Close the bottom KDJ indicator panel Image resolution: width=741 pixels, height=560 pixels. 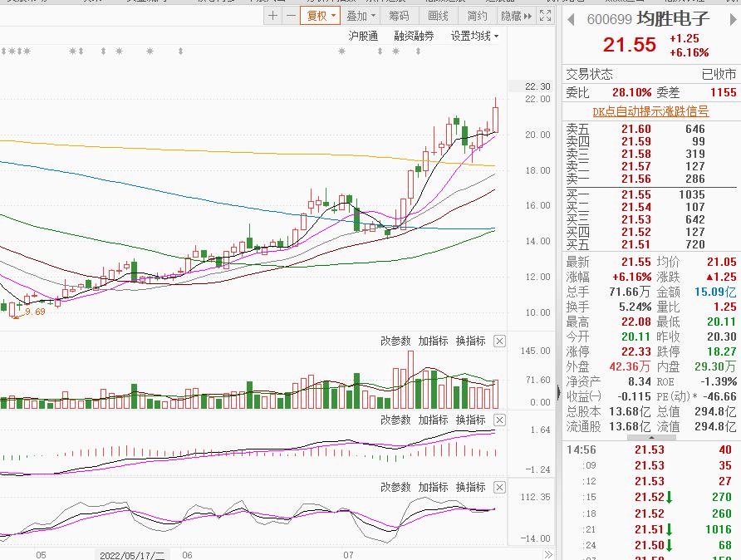click(x=499, y=487)
